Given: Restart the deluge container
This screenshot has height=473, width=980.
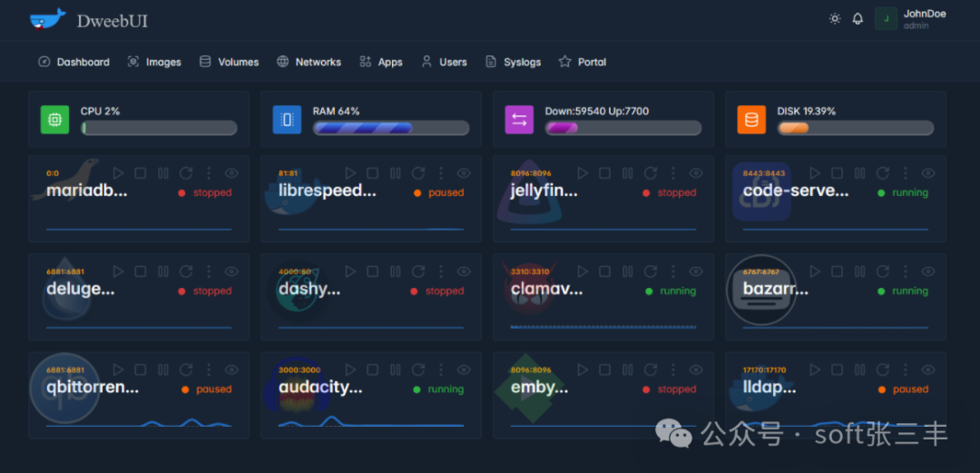Looking at the screenshot, I should (186, 271).
